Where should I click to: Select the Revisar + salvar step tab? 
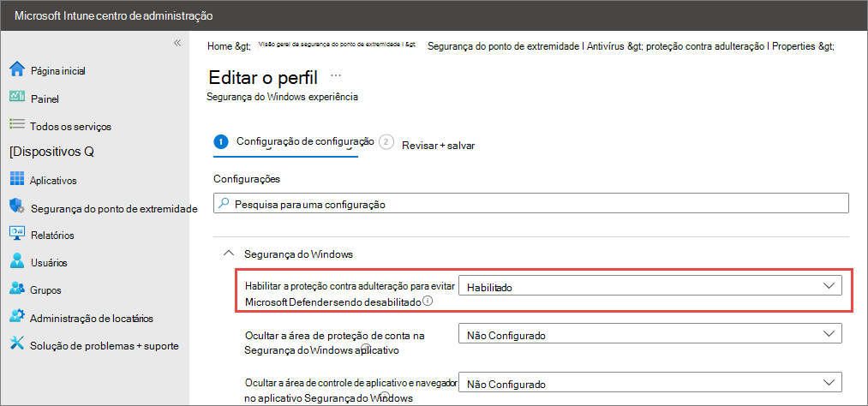[x=439, y=146]
